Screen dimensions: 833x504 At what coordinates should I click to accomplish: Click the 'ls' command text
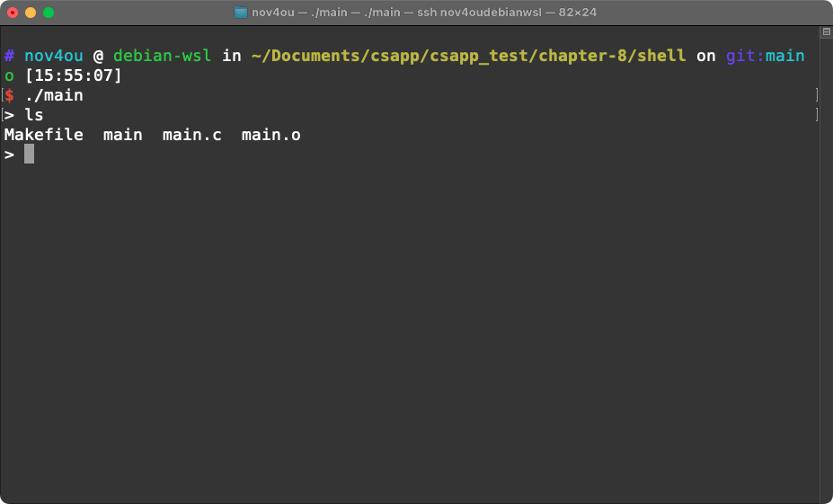[34, 115]
